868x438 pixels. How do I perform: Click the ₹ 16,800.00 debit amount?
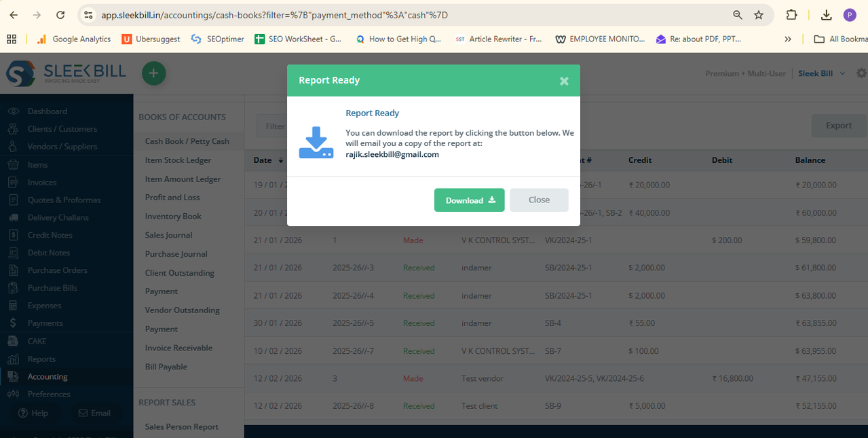(732, 378)
